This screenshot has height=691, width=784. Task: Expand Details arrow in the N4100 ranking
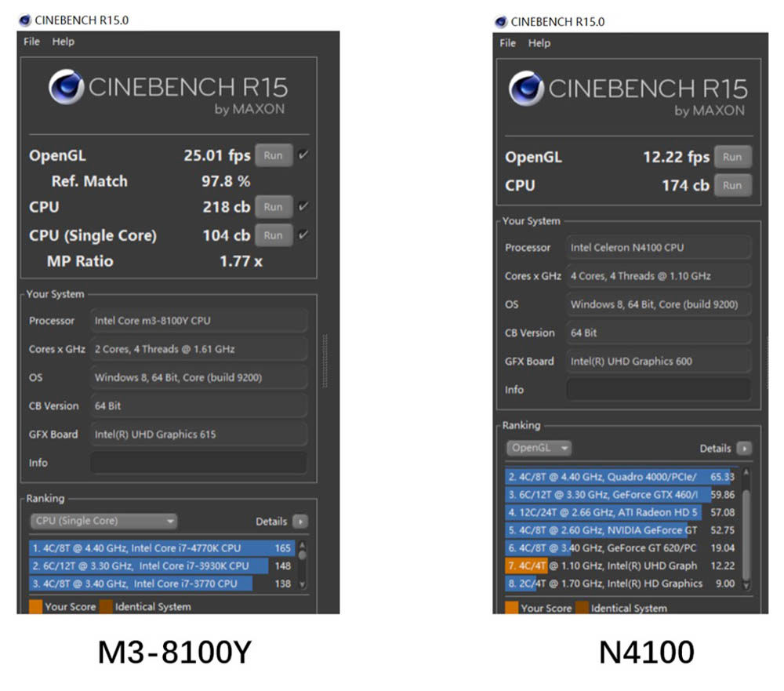(744, 449)
